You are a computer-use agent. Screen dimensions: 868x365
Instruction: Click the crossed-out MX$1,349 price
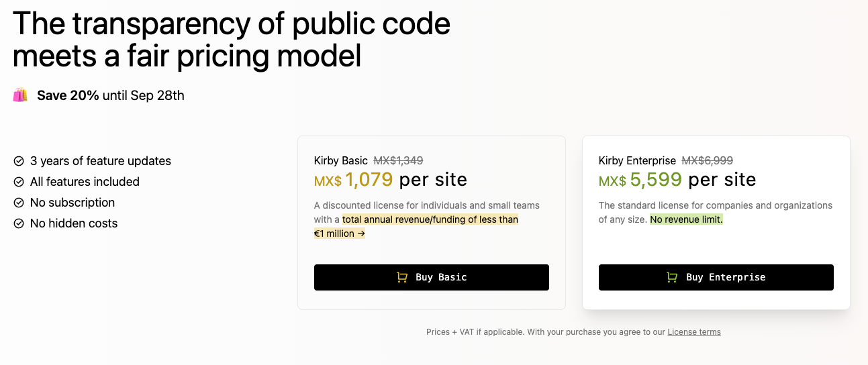[x=398, y=161]
